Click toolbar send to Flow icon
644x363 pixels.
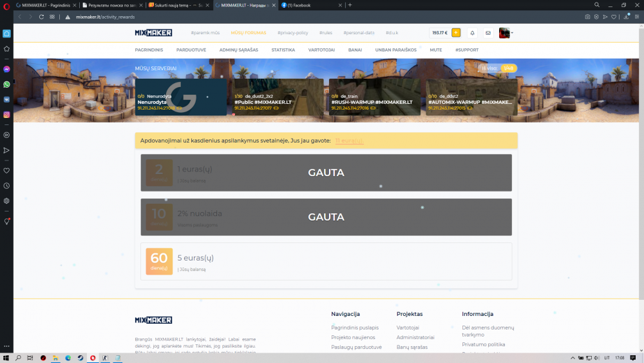tap(605, 17)
